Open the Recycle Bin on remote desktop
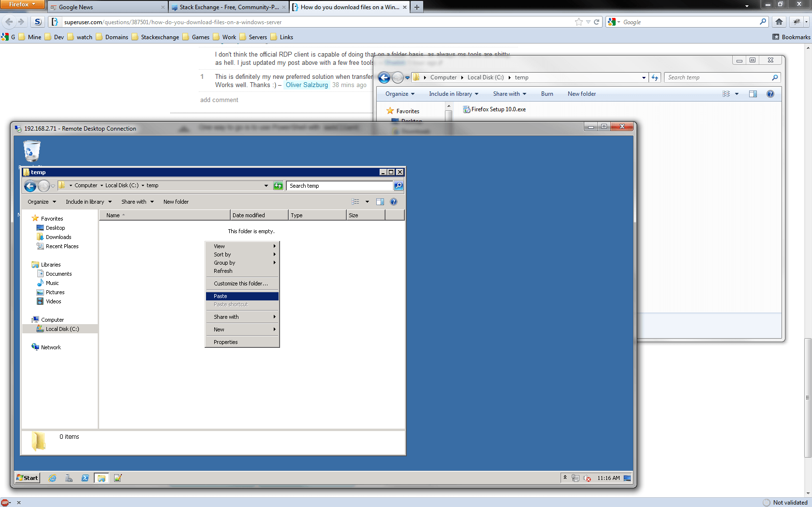812x507 pixels. pyautogui.click(x=32, y=151)
